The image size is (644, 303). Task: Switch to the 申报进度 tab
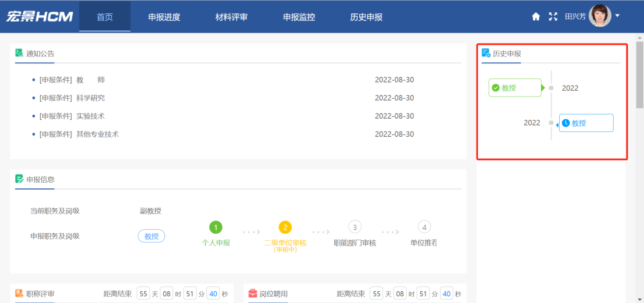tap(164, 17)
